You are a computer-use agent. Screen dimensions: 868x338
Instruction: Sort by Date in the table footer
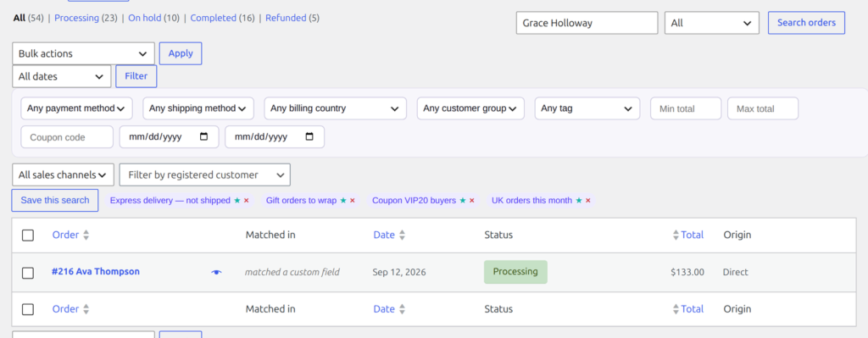click(389, 308)
